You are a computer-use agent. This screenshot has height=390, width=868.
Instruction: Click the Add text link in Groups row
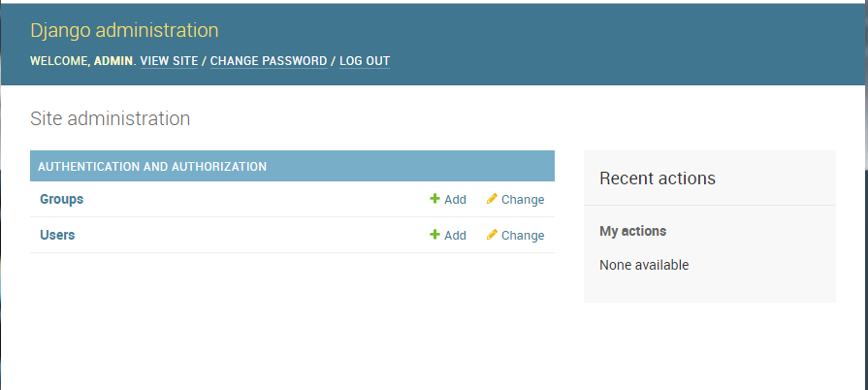pyautogui.click(x=455, y=200)
